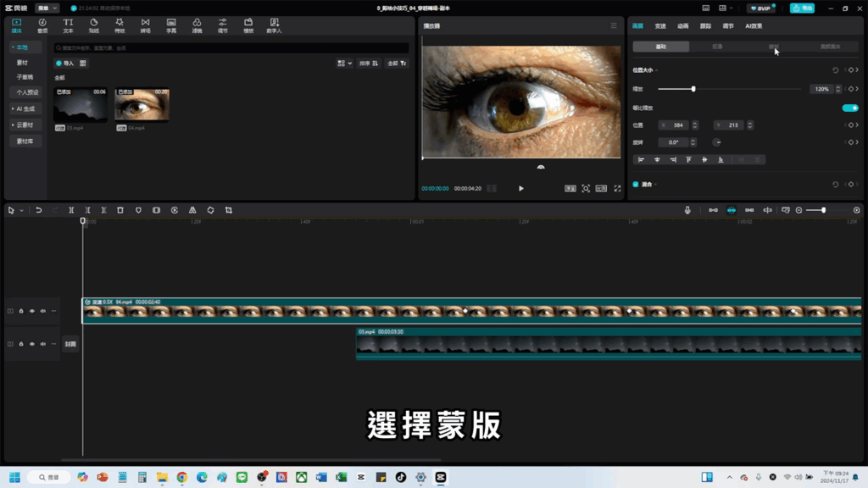The image size is (868, 488).
Task: Click the align left icon in properties panel
Action: tap(641, 160)
